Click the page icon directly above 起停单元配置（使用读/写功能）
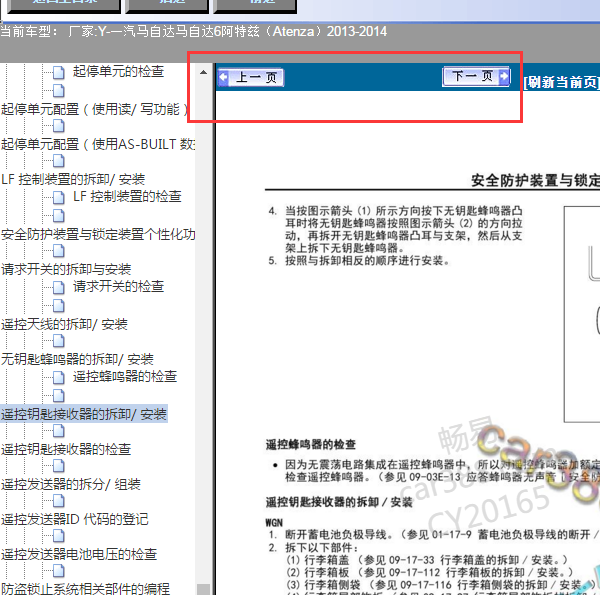This screenshot has height=595, width=600. click(x=59, y=91)
